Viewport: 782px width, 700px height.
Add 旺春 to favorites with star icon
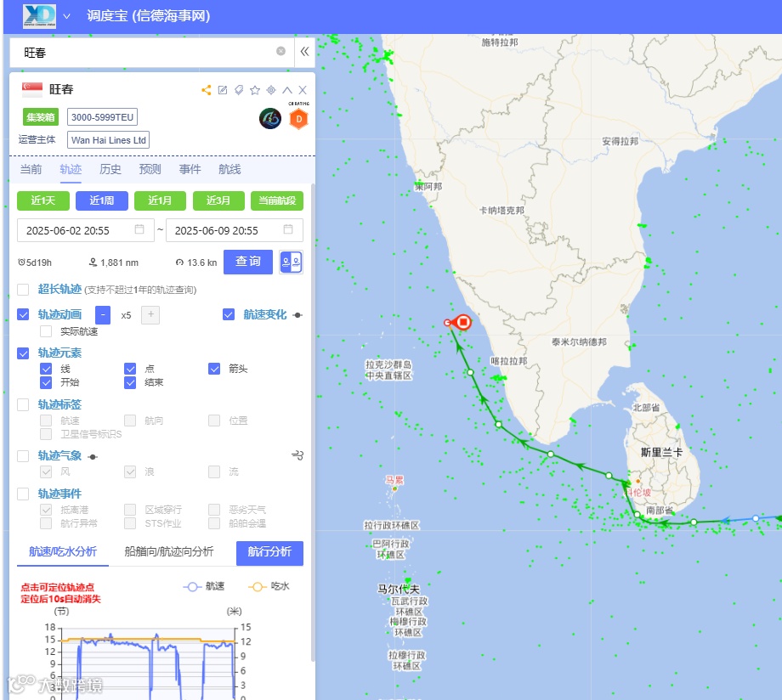pos(255,90)
